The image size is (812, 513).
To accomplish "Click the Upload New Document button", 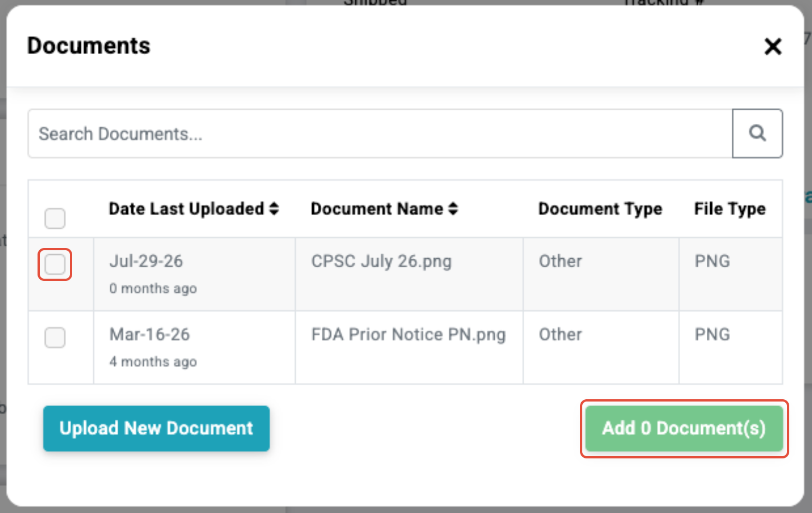I will 156,428.
